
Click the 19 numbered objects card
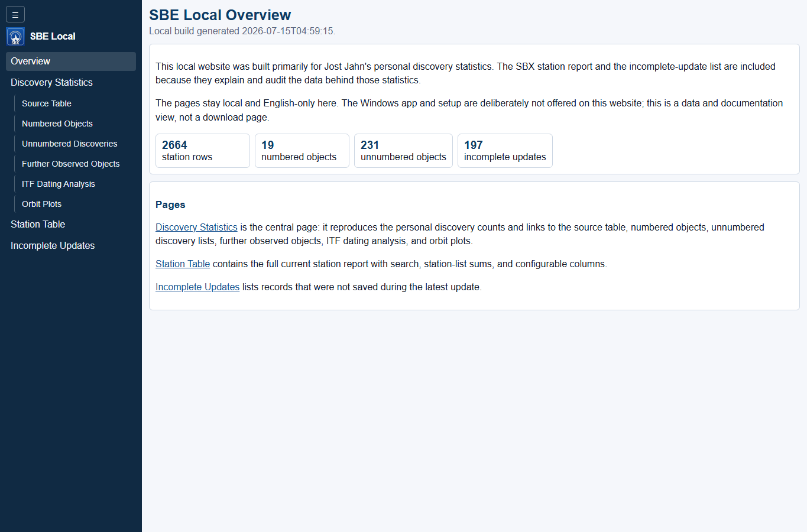click(302, 151)
